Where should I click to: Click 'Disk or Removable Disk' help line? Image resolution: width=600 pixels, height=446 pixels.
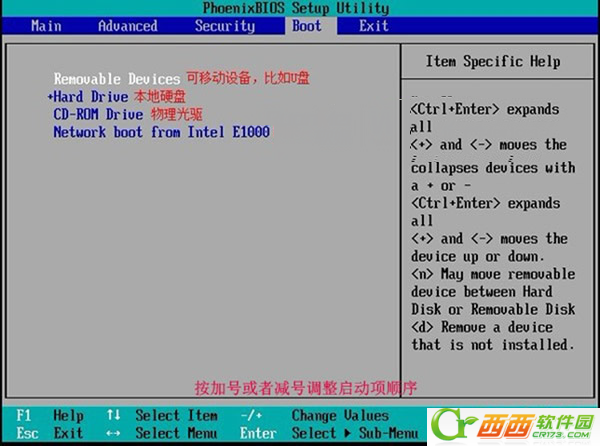coord(493,309)
